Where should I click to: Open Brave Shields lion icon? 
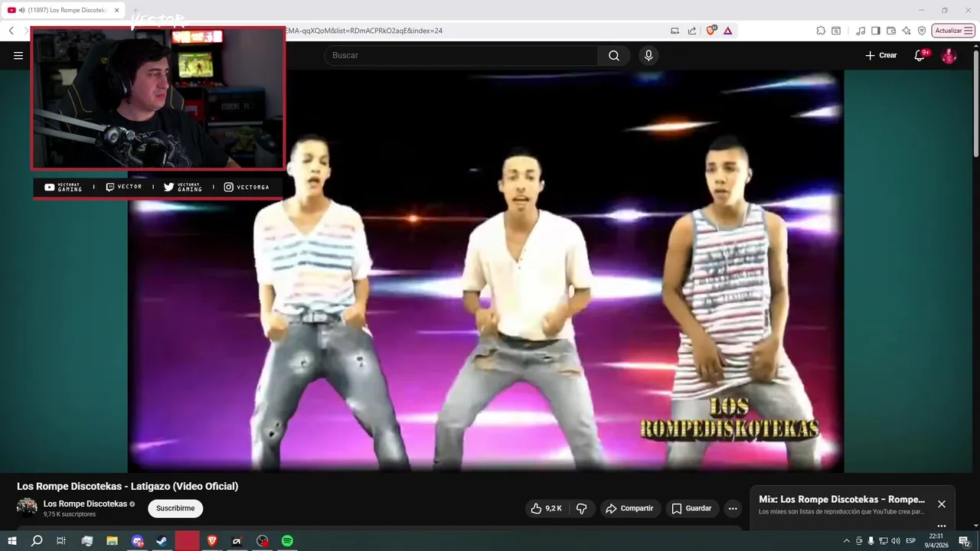(711, 31)
